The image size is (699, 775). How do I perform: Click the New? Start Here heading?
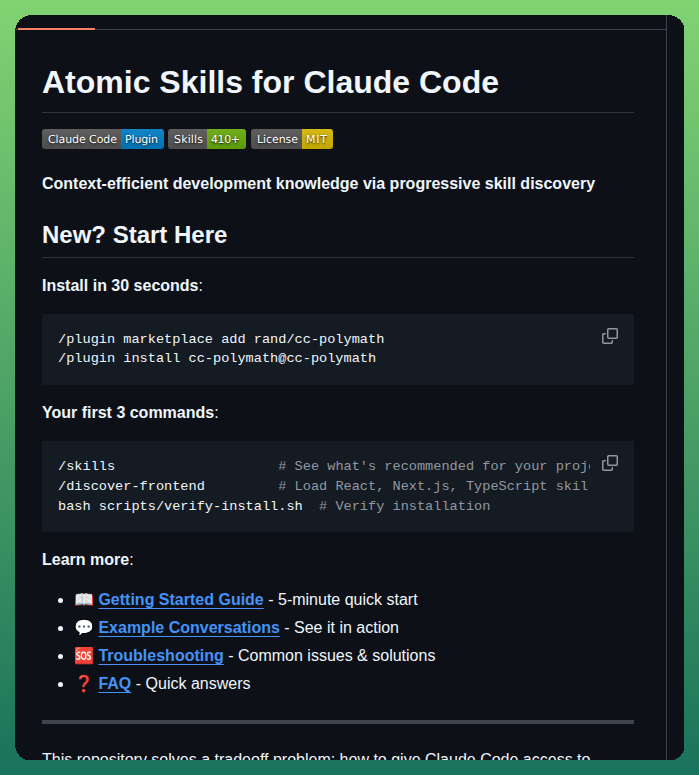click(134, 235)
